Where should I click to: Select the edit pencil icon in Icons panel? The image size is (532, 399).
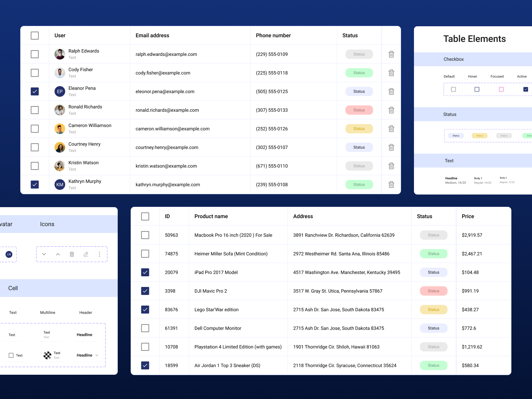pos(85,254)
